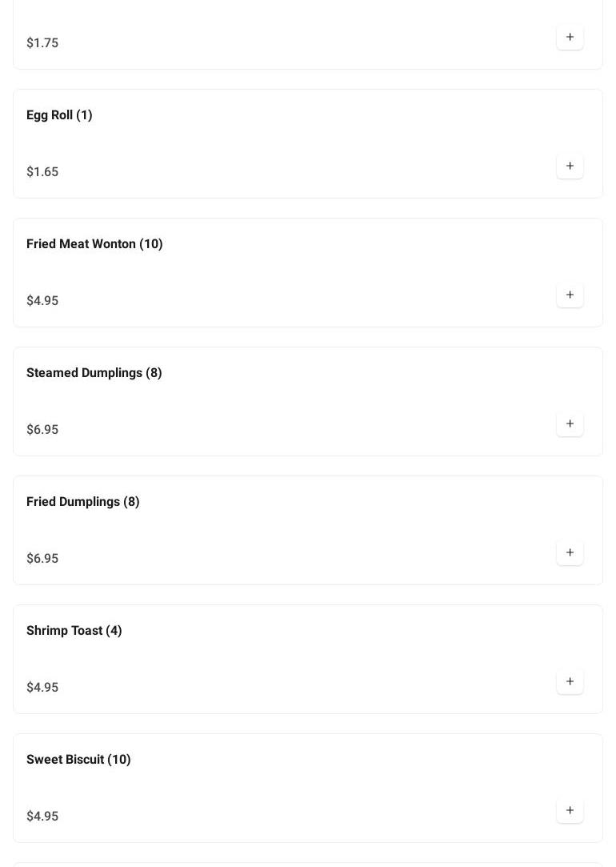Click the Fried Dumplings $6.95 price
Viewport: 616px width, 867px height.
(42, 559)
